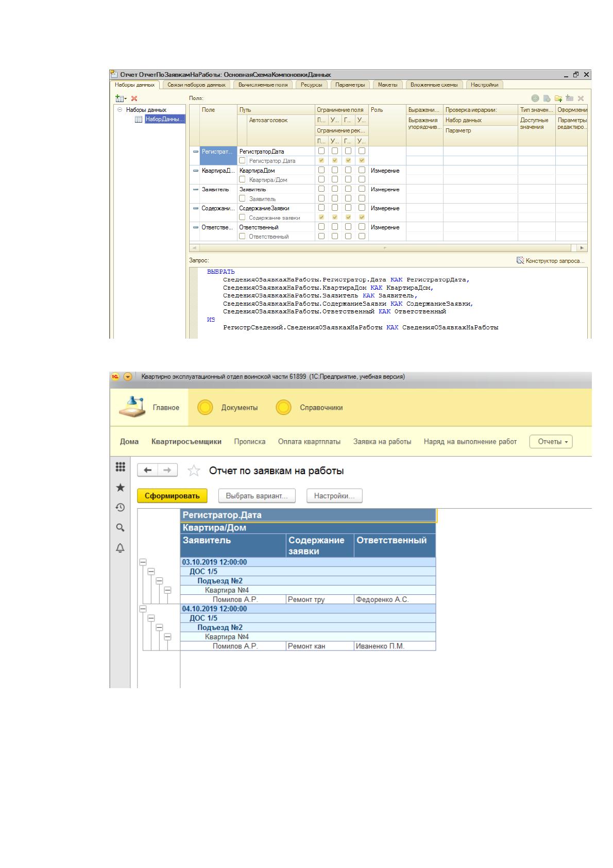Open Favorites star in the sidebar
This screenshot has height=868, width=613.
(120, 487)
